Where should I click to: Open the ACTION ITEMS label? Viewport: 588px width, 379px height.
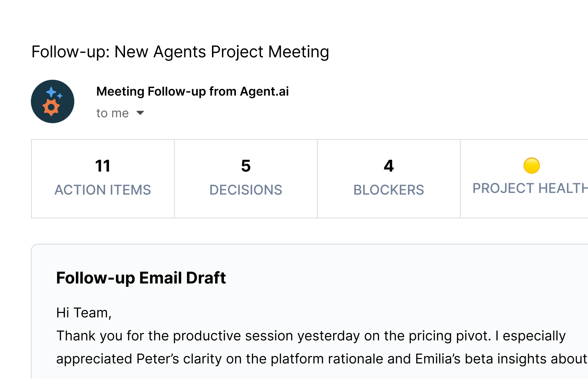click(103, 190)
